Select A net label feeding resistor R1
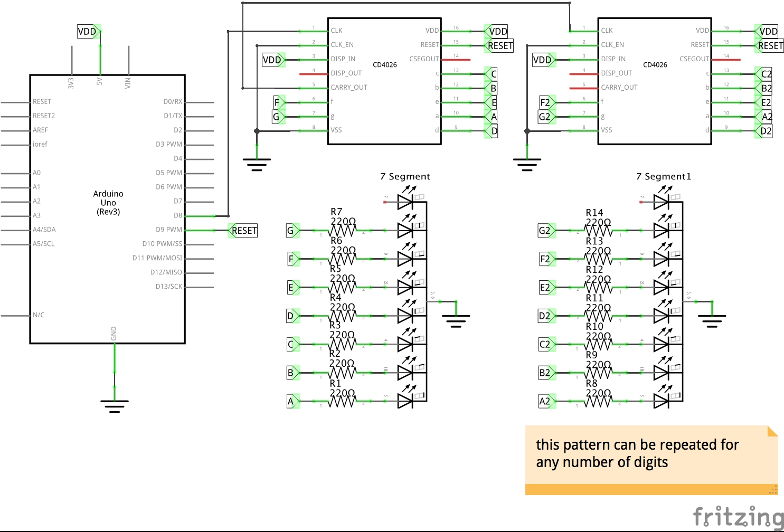Image resolution: width=784 pixels, height=532 pixels. 293,402
